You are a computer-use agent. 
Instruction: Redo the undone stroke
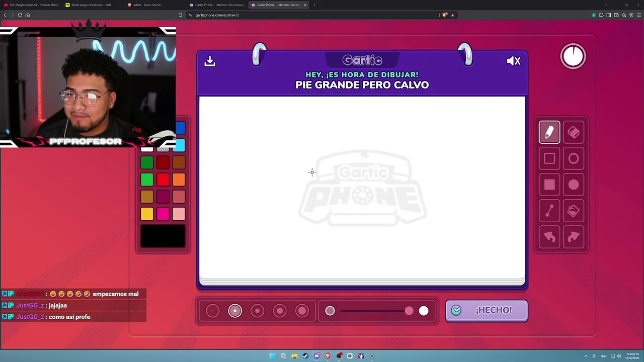point(574,237)
